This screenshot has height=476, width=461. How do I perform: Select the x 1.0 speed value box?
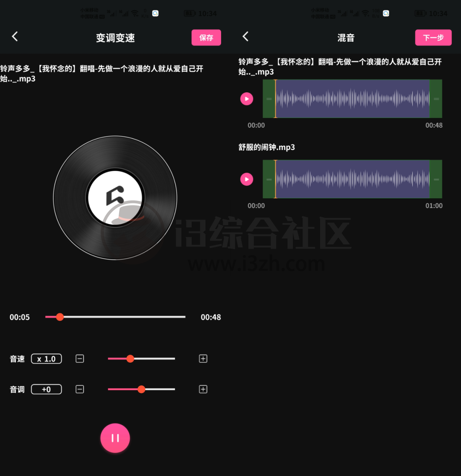[47, 358]
